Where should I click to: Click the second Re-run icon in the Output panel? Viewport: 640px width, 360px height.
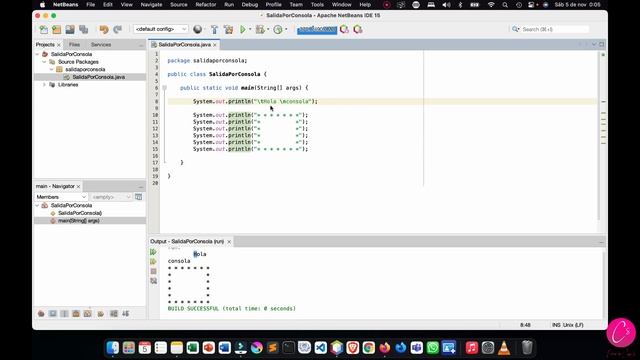click(153, 262)
